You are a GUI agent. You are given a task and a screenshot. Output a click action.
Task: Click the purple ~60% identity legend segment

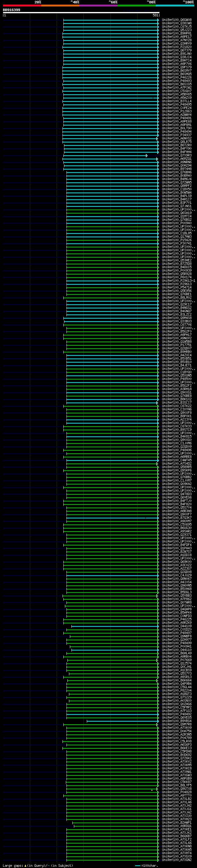[x=99, y=6]
